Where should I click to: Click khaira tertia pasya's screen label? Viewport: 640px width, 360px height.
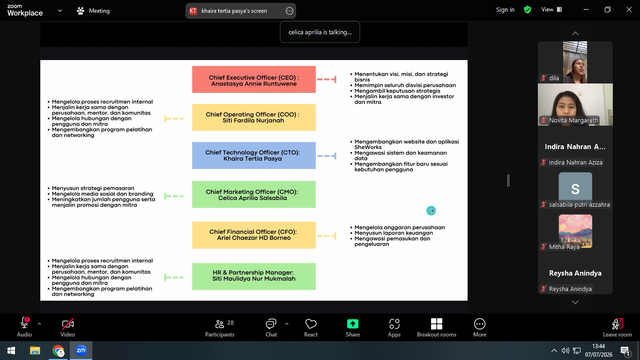click(234, 11)
